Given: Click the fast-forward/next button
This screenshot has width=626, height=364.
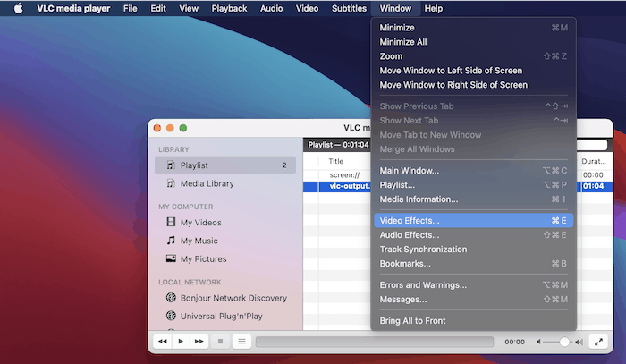Looking at the screenshot, I should click(199, 341).
